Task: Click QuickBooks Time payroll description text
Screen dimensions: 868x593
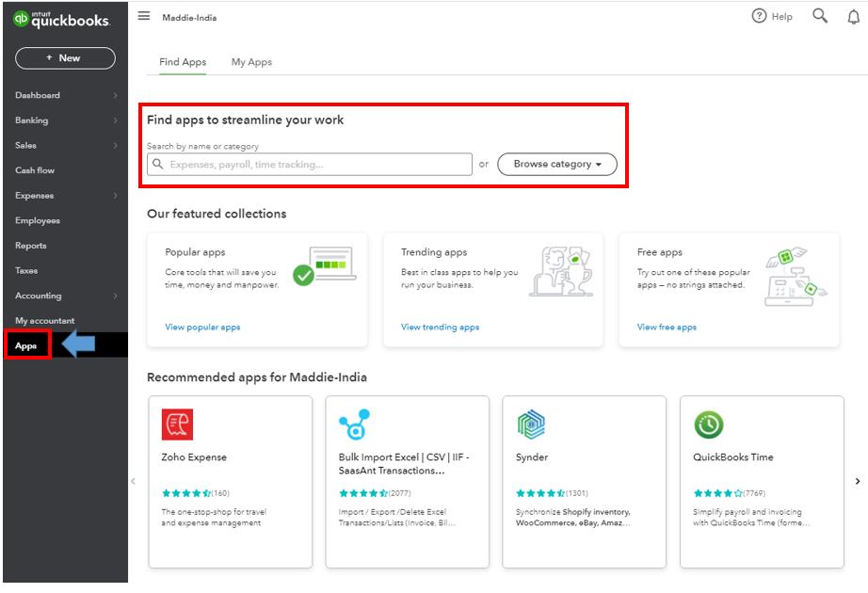Action: [x=751, y=518]
